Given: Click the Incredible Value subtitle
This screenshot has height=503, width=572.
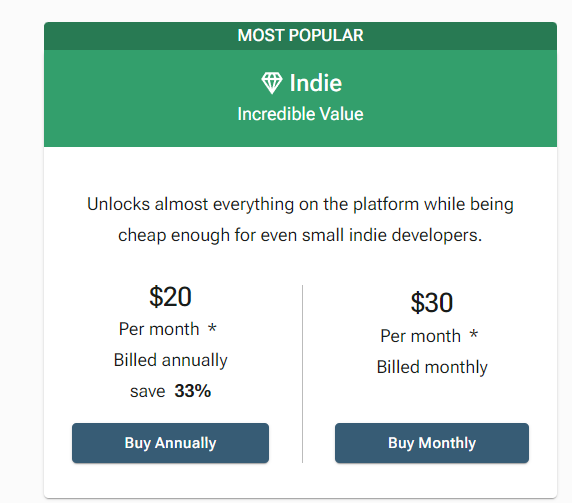Looking at the screenshot, I should pos(300,114).
